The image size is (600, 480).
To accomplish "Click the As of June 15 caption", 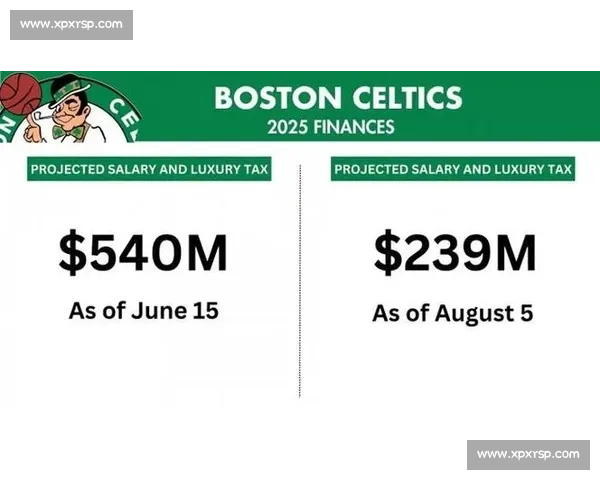I will click(143, 311).
